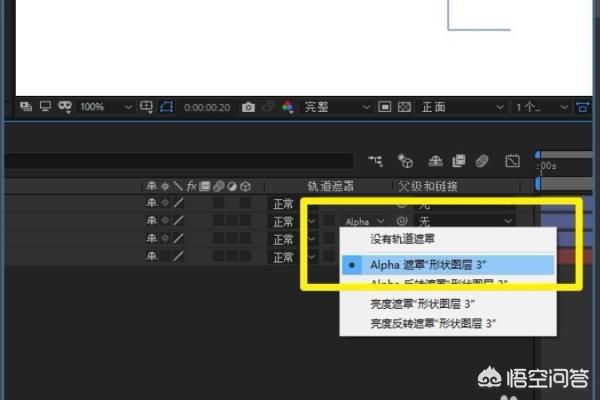Click the time navigator start handle
This screenshot has height=400, width=600.
coord(538,154)
